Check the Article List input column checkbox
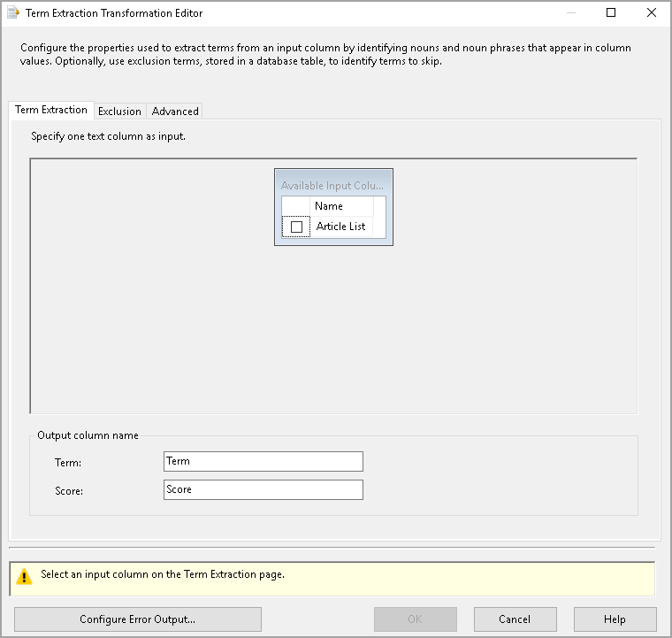The image size is (672, 638). pos(296,227)
